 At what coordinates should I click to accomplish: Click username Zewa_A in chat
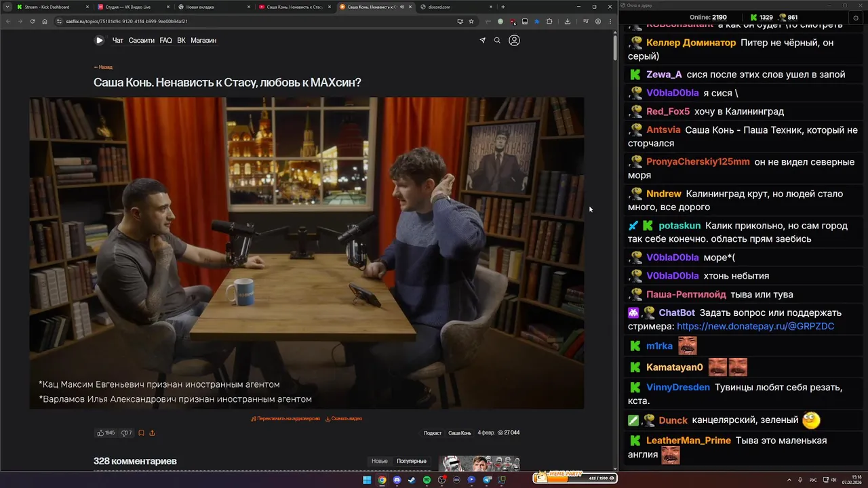664,75
